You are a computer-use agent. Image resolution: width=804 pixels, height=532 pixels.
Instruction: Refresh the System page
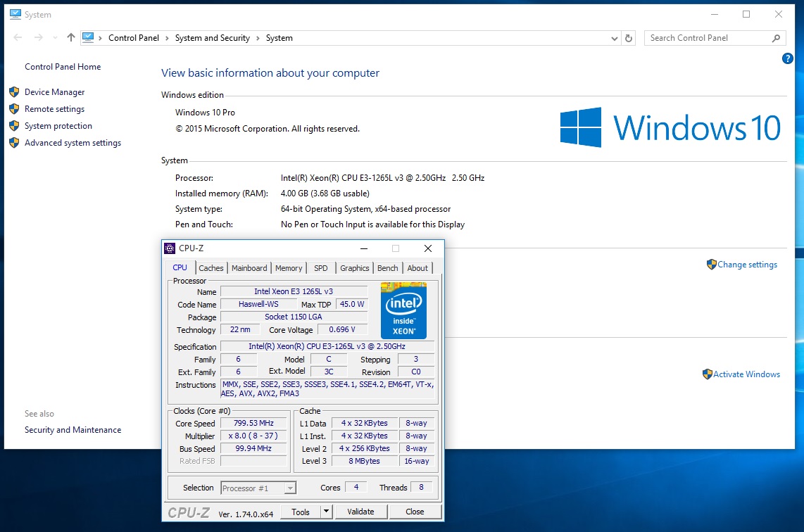[629, 38]
